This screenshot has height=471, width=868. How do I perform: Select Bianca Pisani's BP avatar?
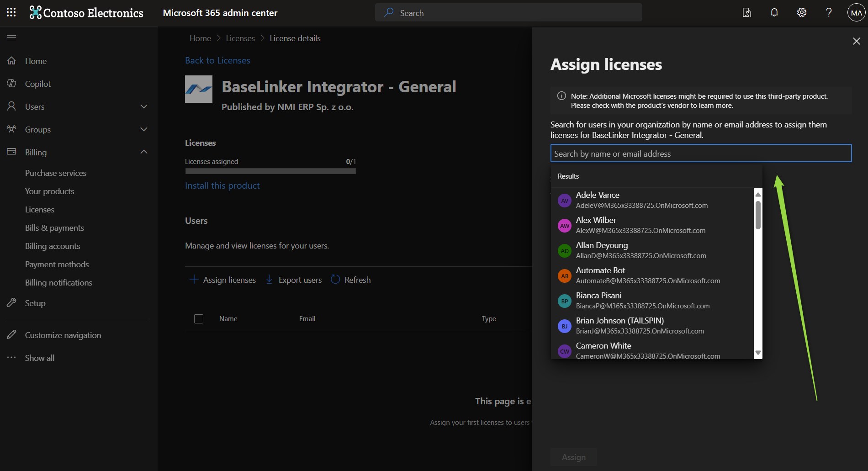pyautogui.click(x=565, y=301)
